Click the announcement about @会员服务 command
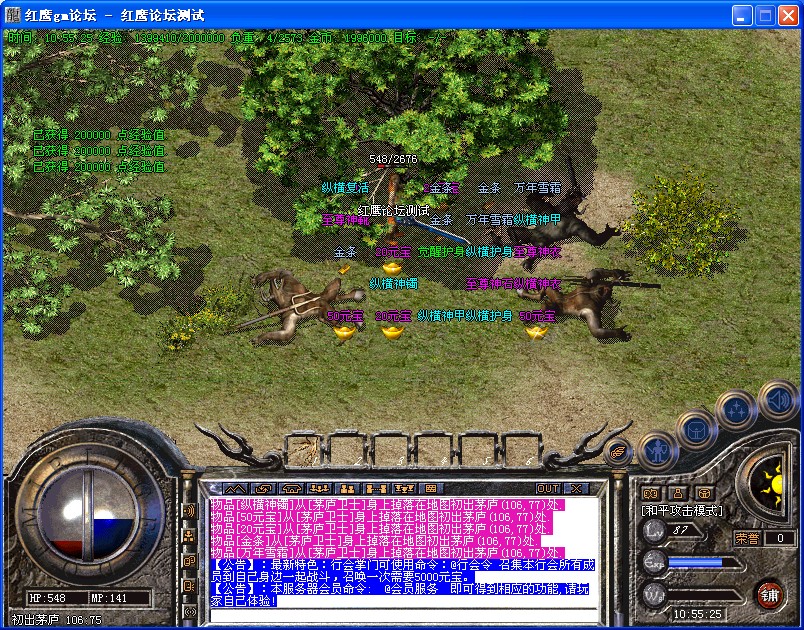 pos(400,594)
